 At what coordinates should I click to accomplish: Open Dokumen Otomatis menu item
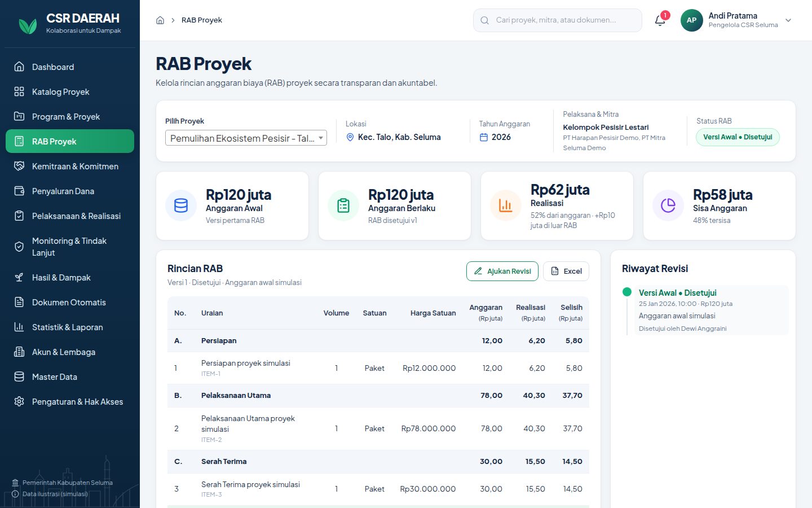coord(70,302)
